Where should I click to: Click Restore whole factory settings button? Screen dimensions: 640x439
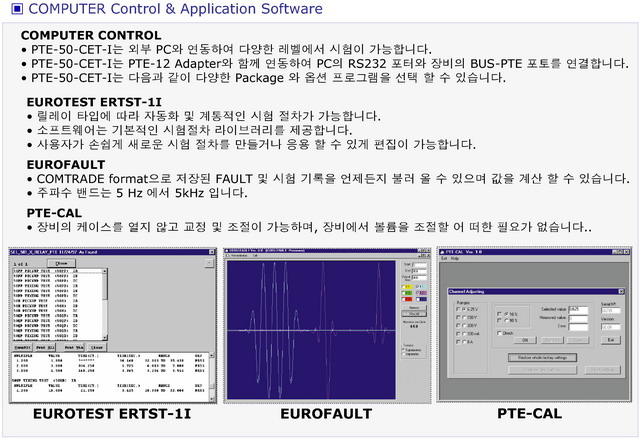pos(542,357)
